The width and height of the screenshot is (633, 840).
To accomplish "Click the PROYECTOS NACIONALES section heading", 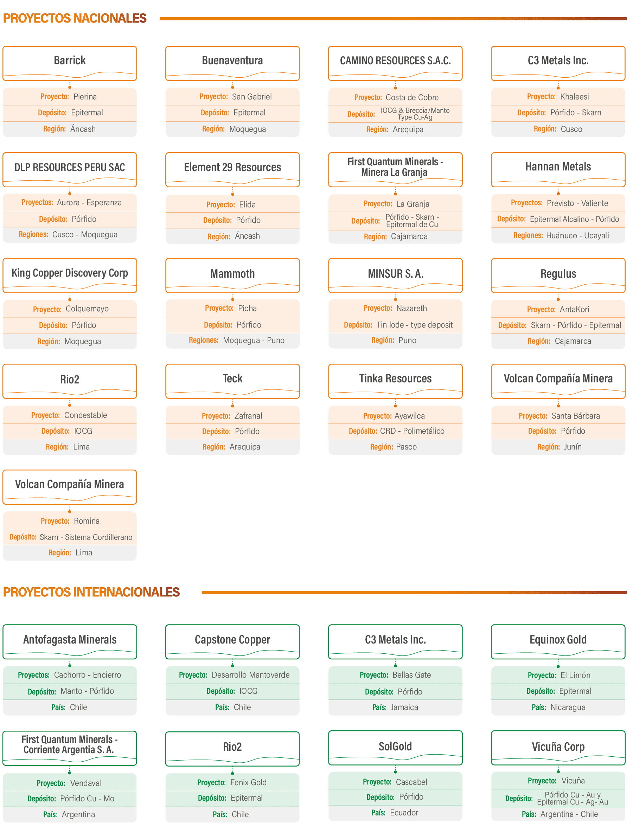I will point(75,18).
